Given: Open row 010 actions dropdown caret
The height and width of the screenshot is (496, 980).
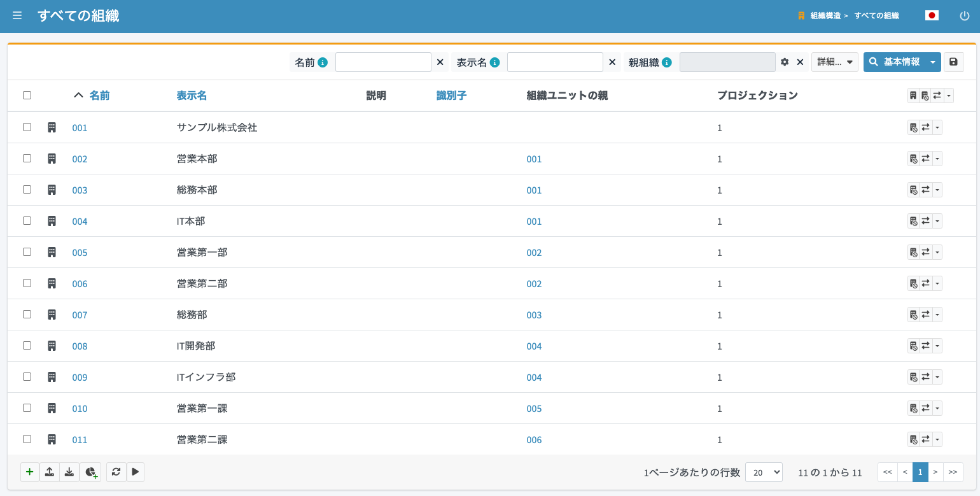Looking at the screenshot, I should pyautogui.click(x=937, y=408).
